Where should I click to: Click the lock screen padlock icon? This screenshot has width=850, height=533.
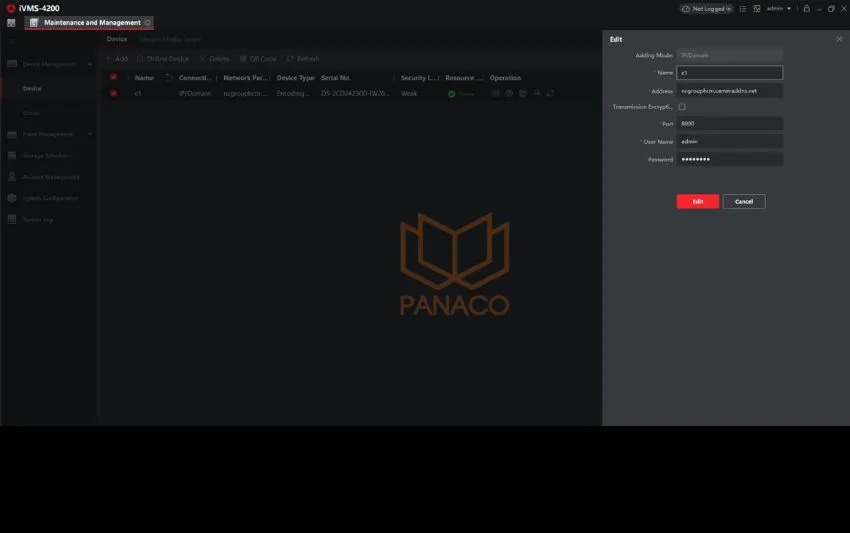tap(806, 8)
